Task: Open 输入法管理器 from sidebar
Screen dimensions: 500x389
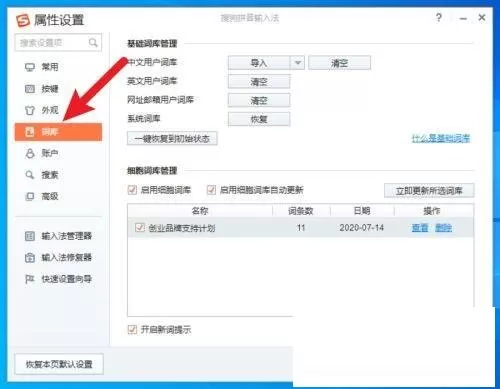Action: pyautogui.click(x=58, y=236)
